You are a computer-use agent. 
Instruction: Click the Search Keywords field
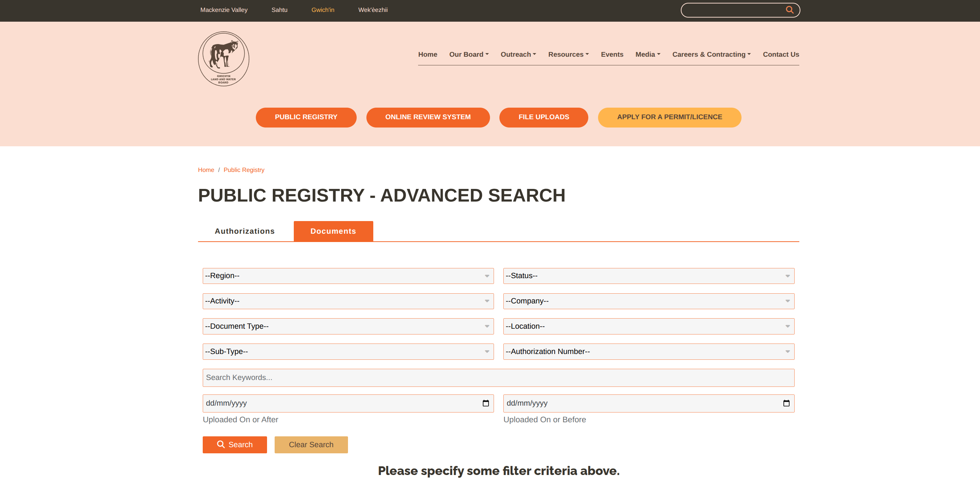coord(498,378)
